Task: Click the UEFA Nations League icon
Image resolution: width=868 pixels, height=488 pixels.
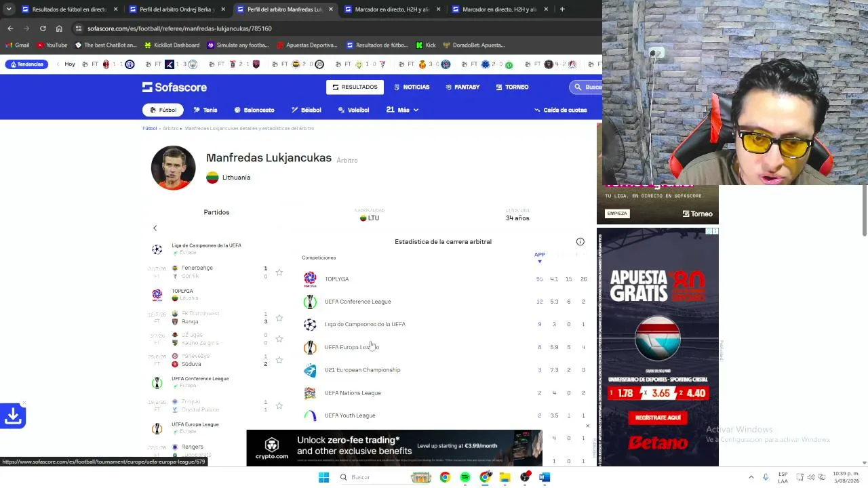Action: coord(310,393)
